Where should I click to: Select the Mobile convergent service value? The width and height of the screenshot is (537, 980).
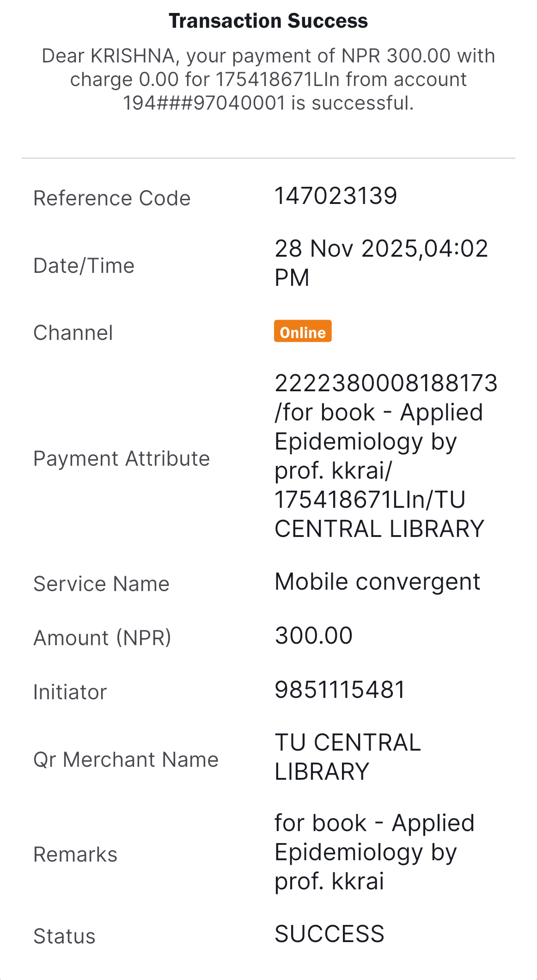tap(377, 582)
